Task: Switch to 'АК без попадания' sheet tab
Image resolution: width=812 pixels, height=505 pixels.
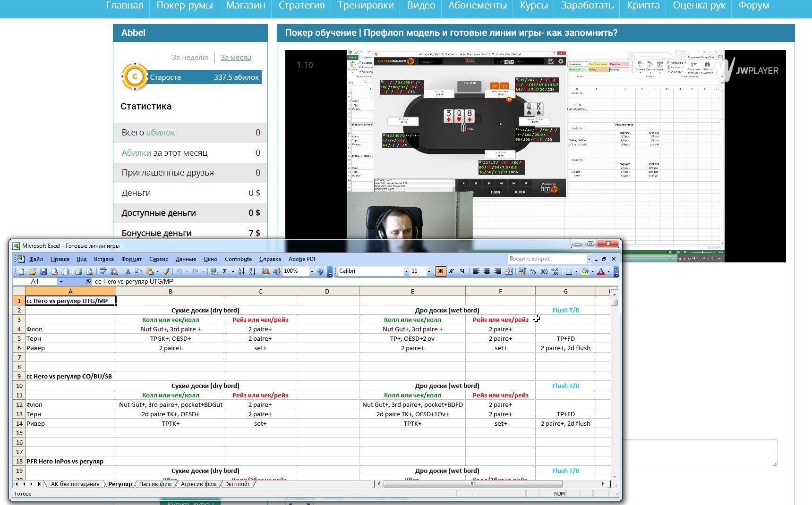Action: click(x=75, y=484)
